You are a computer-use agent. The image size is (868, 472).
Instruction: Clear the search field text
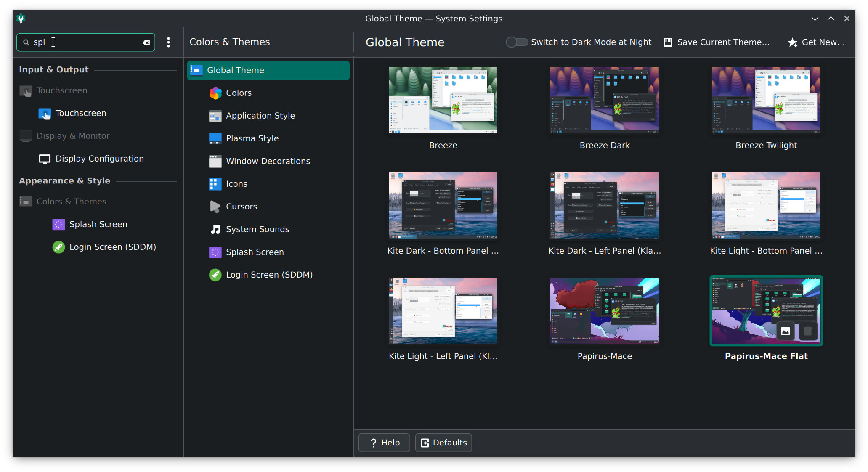pos(146,42)
